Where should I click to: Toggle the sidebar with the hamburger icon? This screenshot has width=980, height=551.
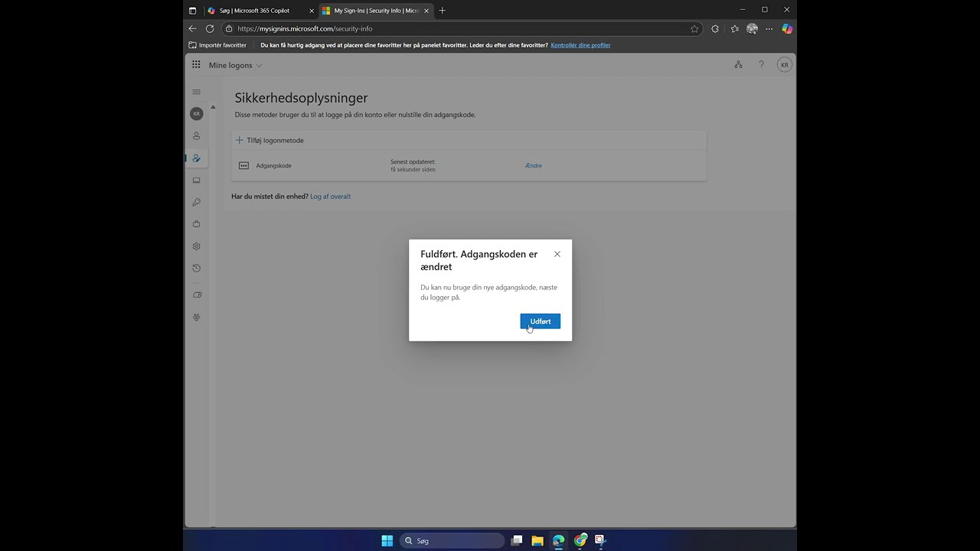[x=196, y=91]
